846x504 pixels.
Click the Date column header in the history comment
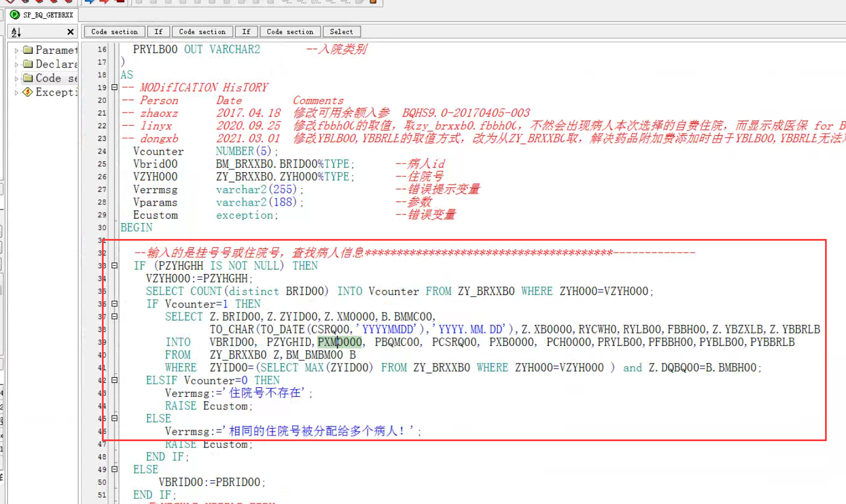[229, 100]
